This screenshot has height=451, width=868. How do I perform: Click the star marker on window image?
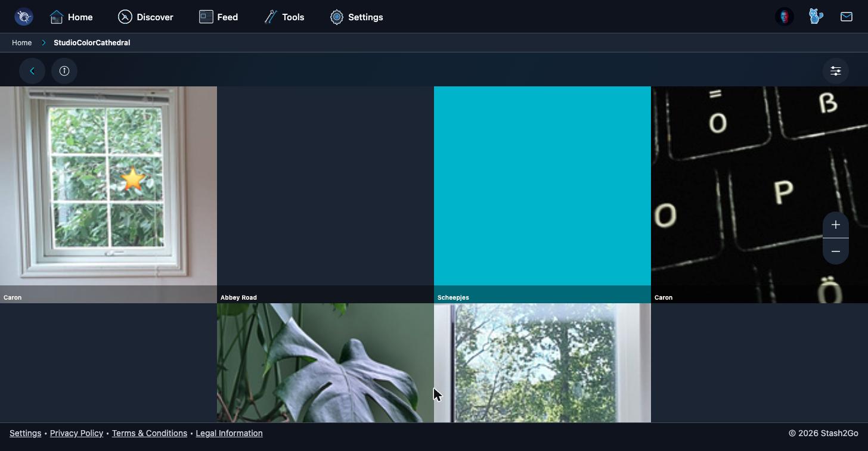pos(133,179)
